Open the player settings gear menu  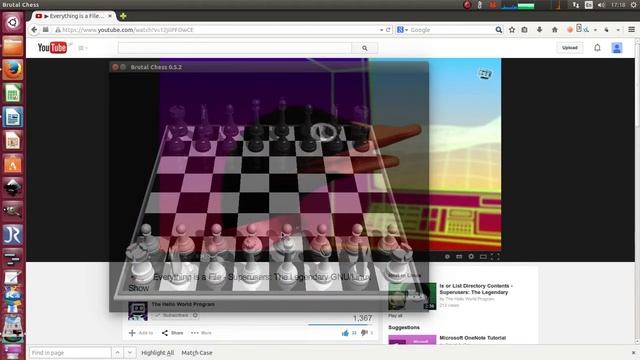pyautogui.click(x=471, y=257)
